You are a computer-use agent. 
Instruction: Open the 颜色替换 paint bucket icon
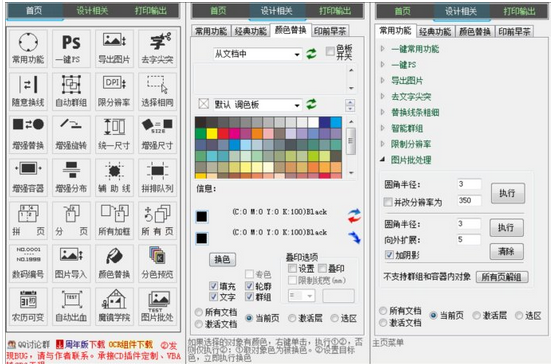(114, 263)
